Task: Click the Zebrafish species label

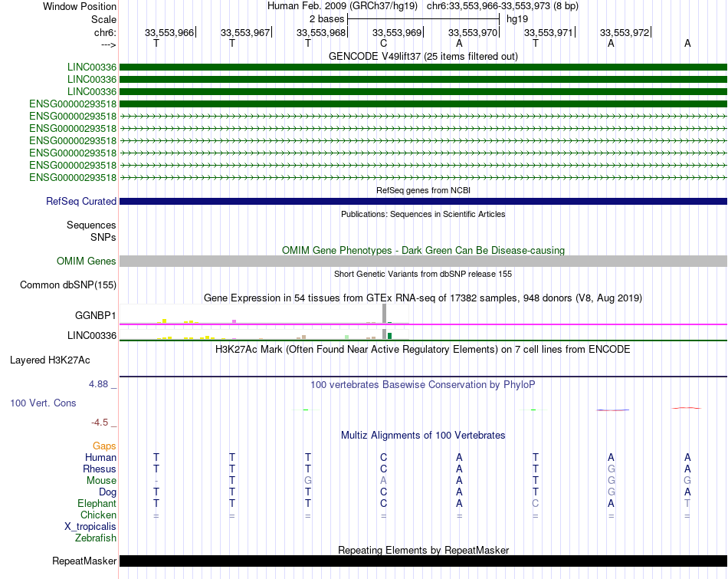Action: pos(96,538)
